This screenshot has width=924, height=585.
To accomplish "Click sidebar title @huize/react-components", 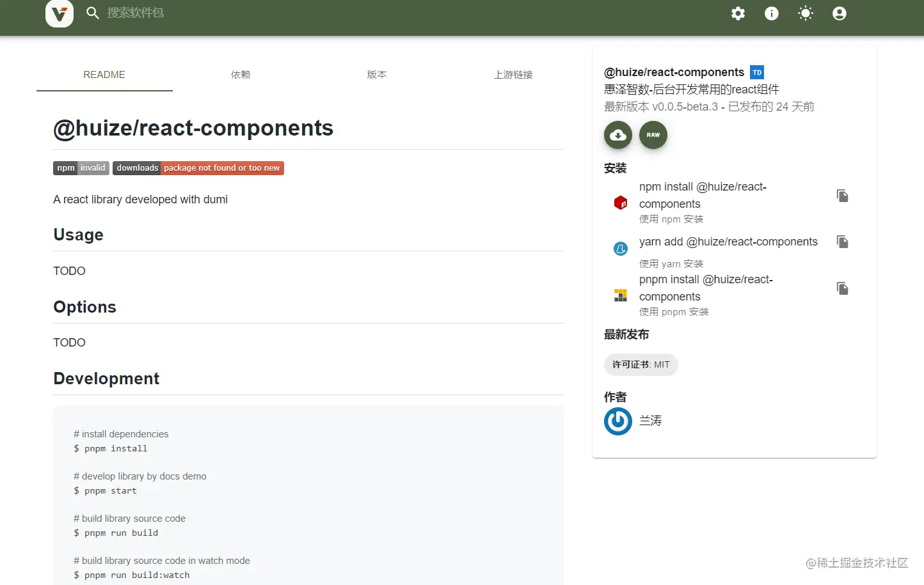I will coord(674,72).
